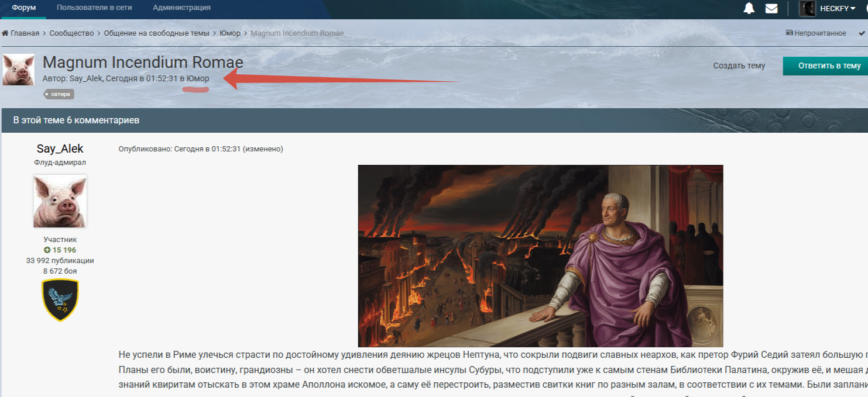
Task: Open the notifications bell icon
Action: coord(749,8)
